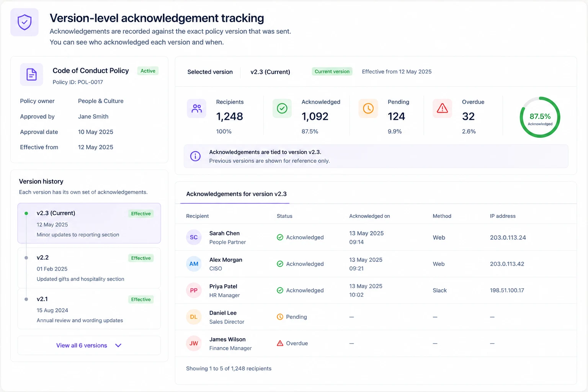Click Sarah Chen's acknowledged status check icon
This screenshot has height=392, width=588.
pyautogui.click(x=280, y=237)
